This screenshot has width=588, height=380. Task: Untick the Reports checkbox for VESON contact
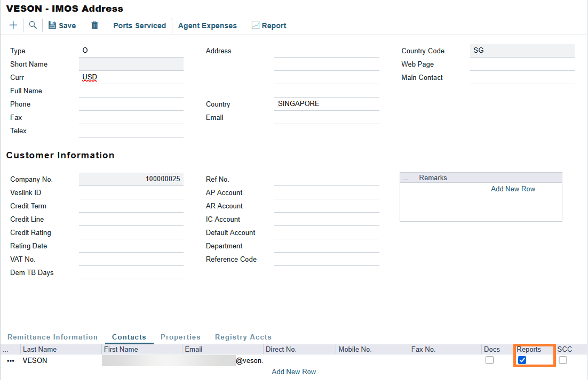[522, 360]
